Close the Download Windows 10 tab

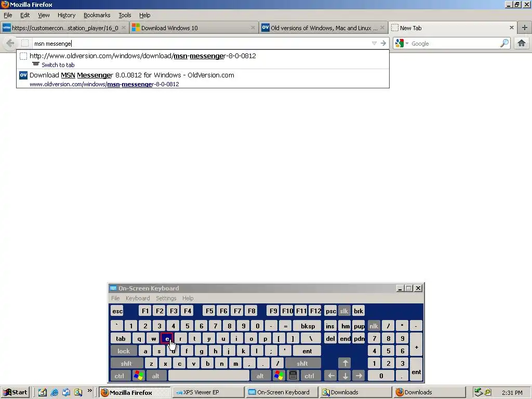pos(253,28)
